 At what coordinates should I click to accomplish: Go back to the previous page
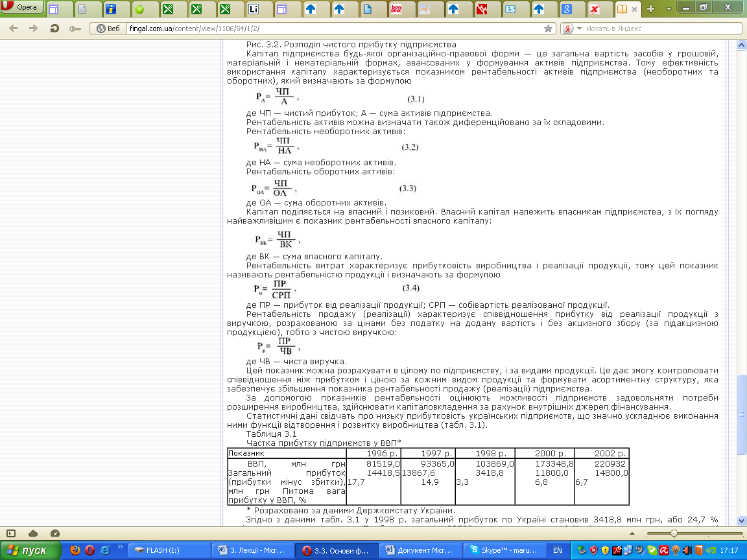click(14, 29)
